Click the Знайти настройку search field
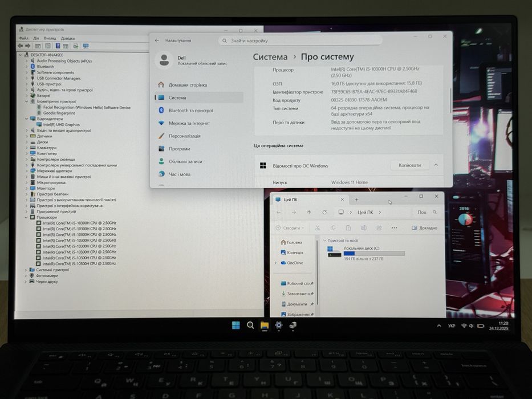Viewport: 532px width, 399px height. (300, 40)
